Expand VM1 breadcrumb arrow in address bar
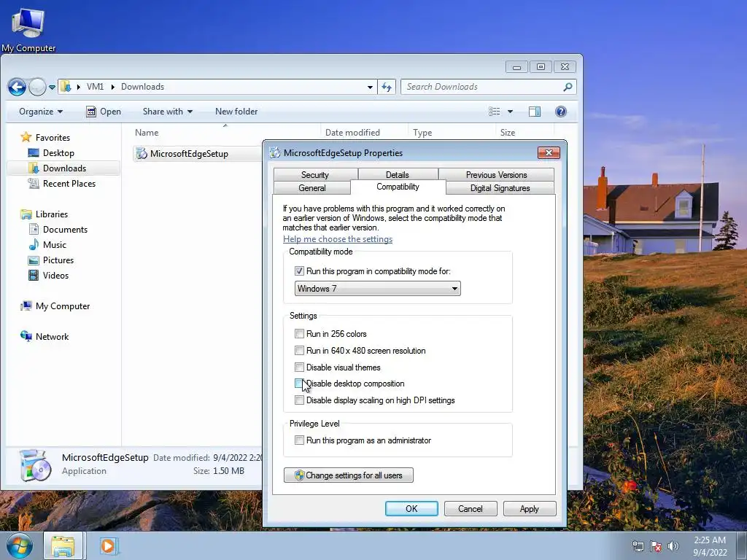Screen dimensions: 747x560 (113, 87)
